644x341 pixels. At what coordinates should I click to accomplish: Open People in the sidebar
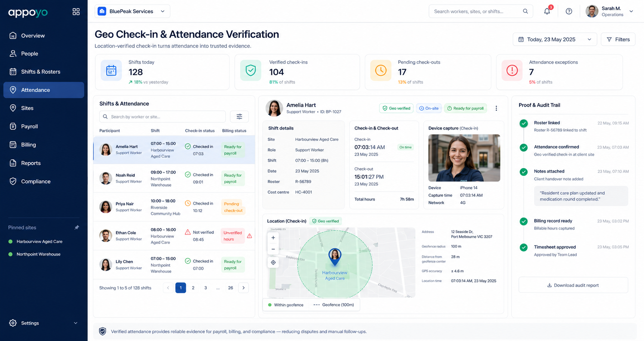[44, 54]
